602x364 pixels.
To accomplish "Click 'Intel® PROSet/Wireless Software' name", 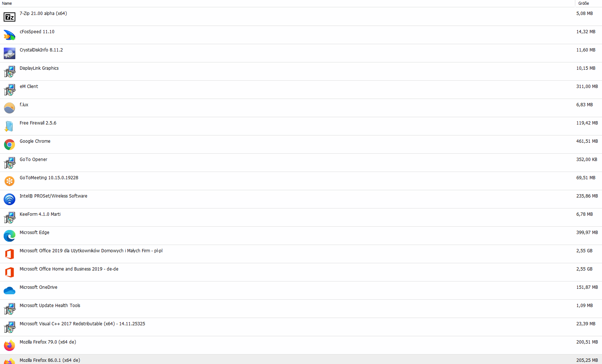I will pyautogui.click(x=53, y=196).
